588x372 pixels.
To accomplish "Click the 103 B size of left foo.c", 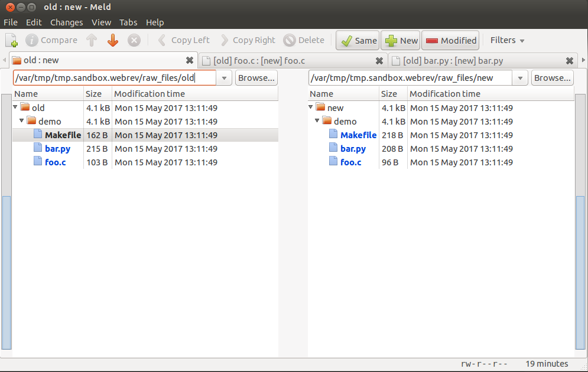I will pyautogui.click(x=97, y=162).
